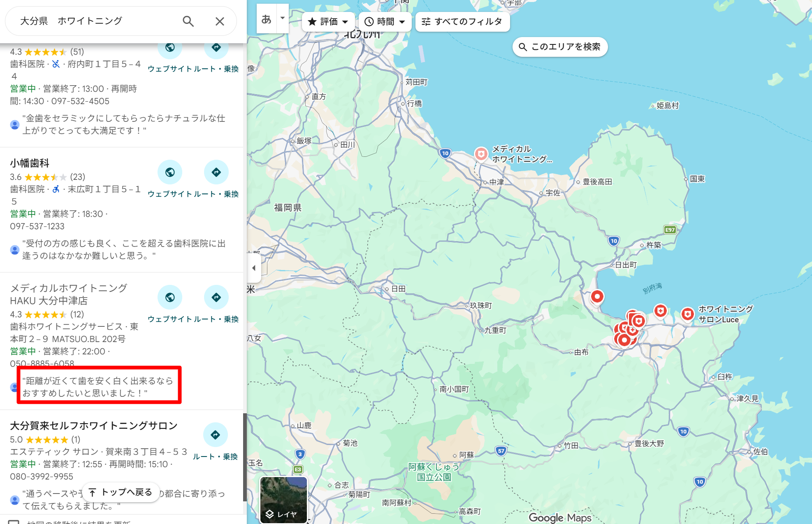Open website icon for メディカルホワイトニング HAKU

pyautogui.click(x=170, y=297)
